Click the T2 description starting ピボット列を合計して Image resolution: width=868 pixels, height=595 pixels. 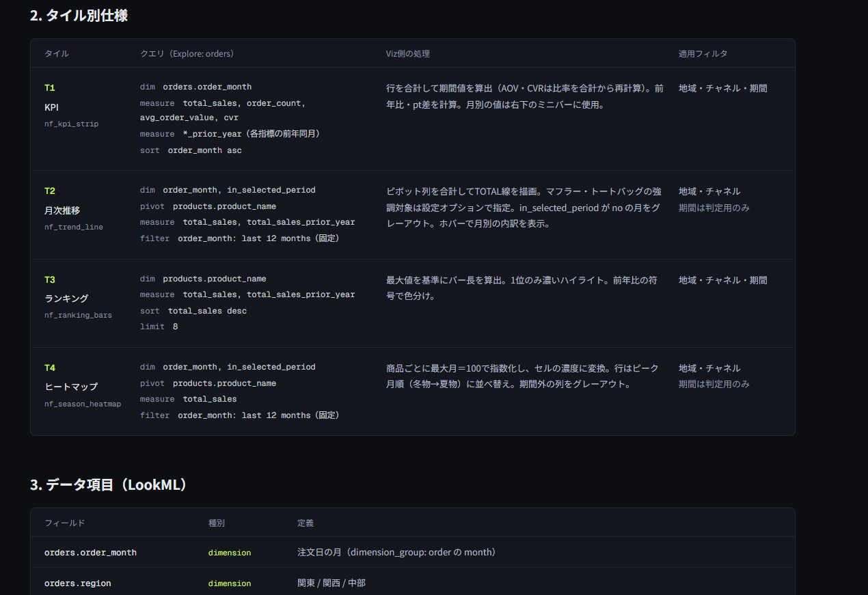click(524, 208)
